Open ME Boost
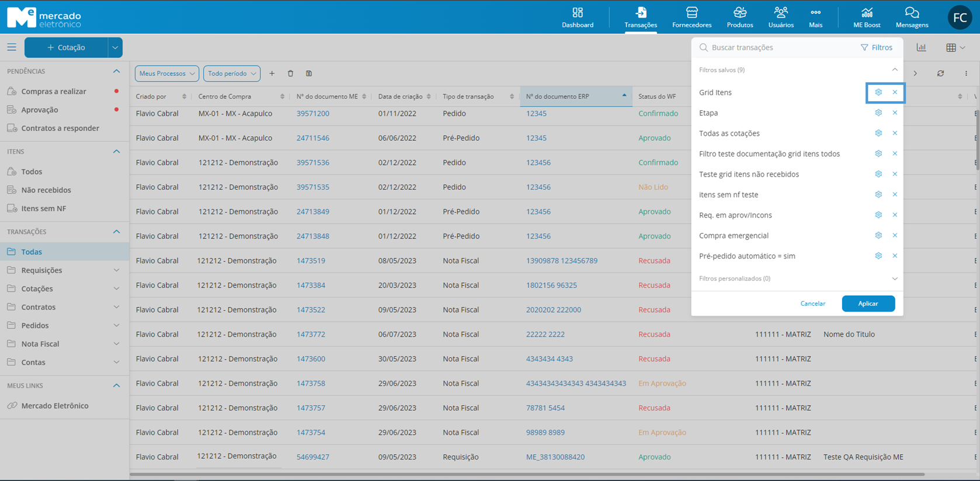The image size is (980, 481). pos(867,18)
